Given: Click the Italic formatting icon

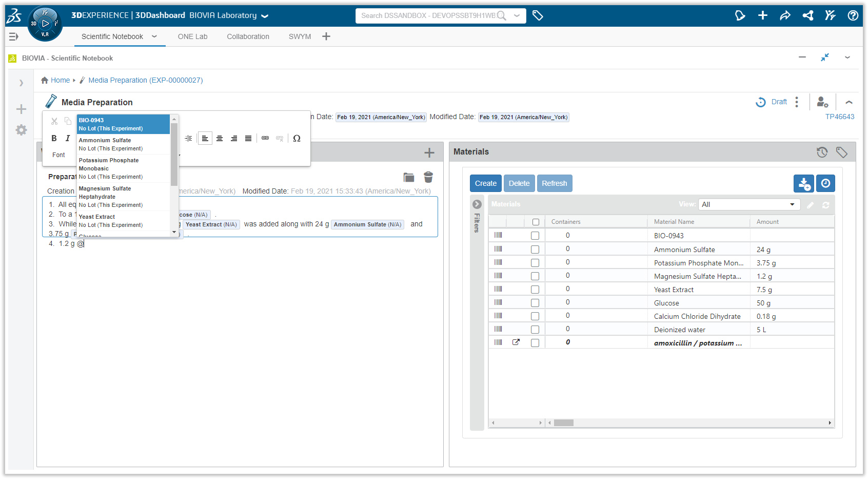Looking at the screenshot, I should click(x=67, y=138).
